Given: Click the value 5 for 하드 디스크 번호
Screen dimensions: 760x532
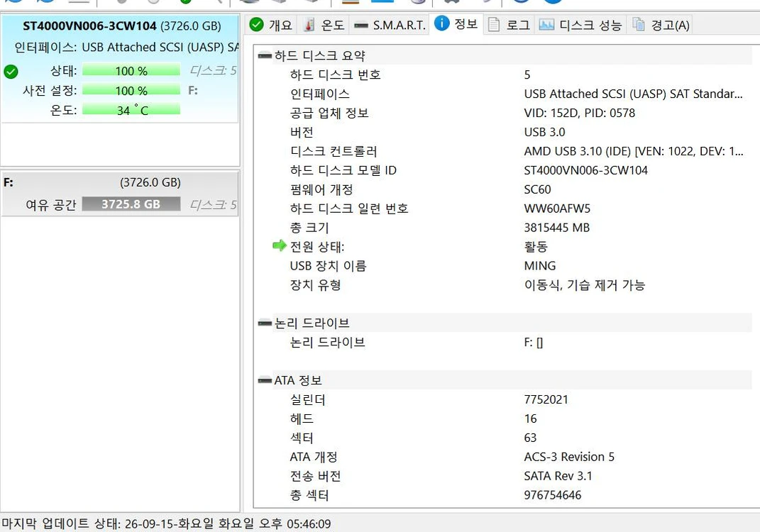Looking at the screenshot, I should coord(527,74).
